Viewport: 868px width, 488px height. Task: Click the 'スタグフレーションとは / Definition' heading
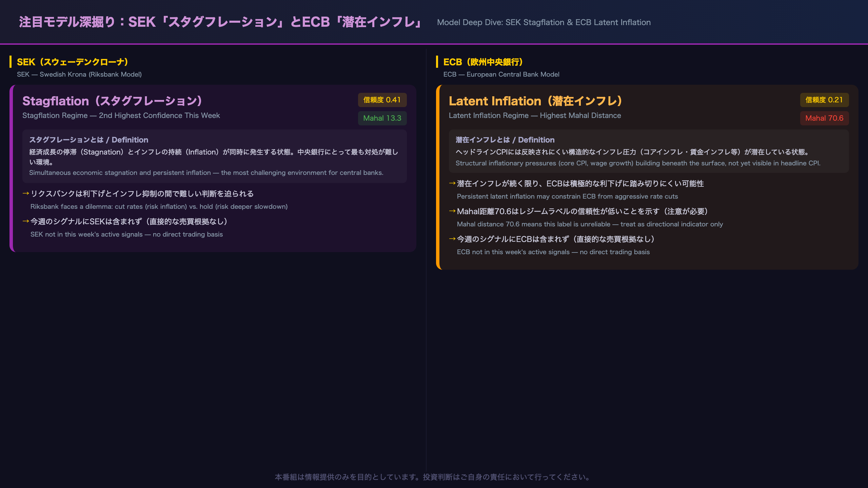pyautogui.click(x=88, y=140)
